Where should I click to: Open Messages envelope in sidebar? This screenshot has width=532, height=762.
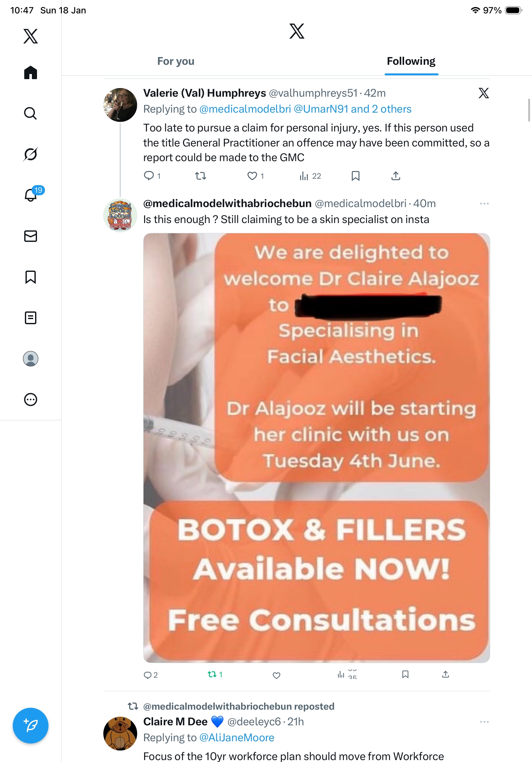click(x=31, y=236)
